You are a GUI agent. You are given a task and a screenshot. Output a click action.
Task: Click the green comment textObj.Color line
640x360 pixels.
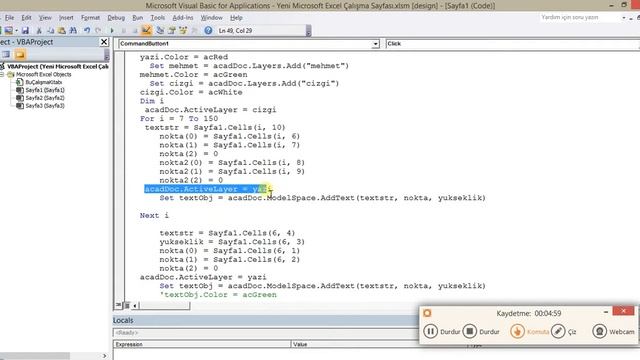218,294
